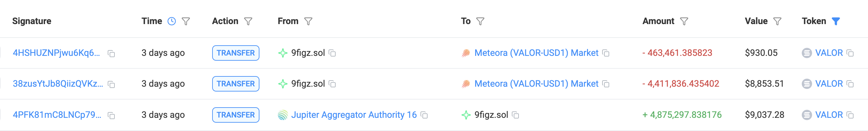Open VALOR token in the first row
This screenshot has width=868, height=131.
[828, 53]
